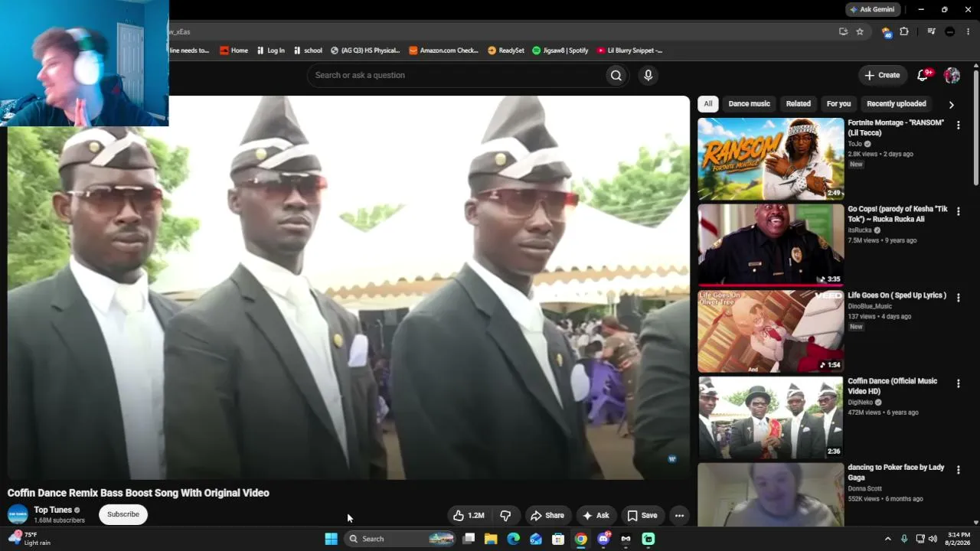Open the Windows Start menu
Image resolution: width=980 pixels, height=551 pixels.
[331, 539]
